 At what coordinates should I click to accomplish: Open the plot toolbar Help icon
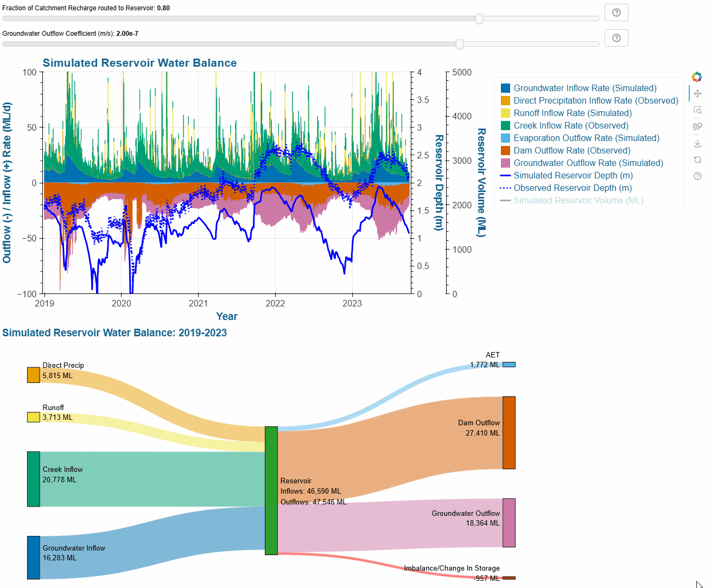(697, 176)
